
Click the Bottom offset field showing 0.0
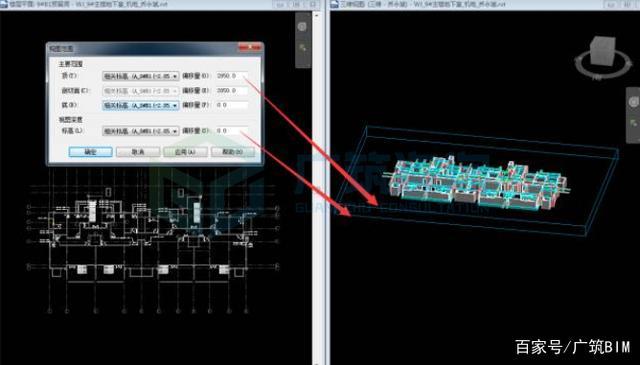232,105
